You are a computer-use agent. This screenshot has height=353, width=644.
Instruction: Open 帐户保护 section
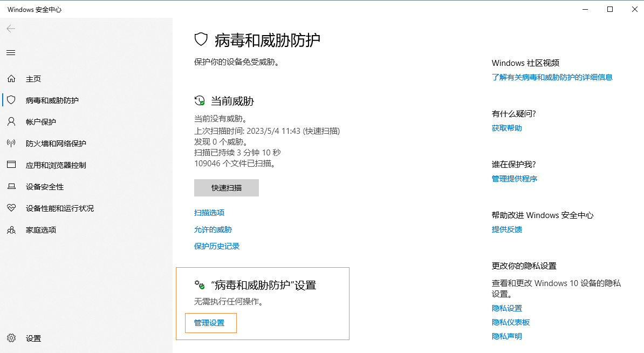[x=40, y=122]
